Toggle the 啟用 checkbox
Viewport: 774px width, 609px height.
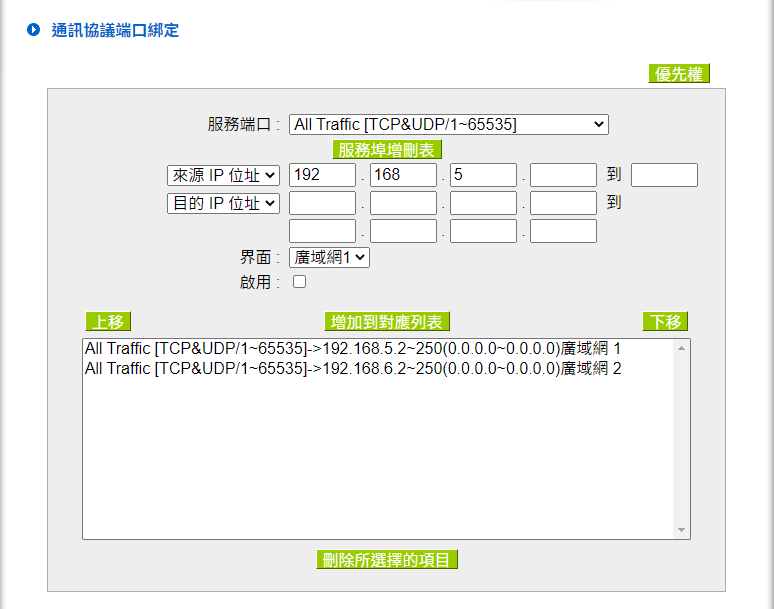299,282
